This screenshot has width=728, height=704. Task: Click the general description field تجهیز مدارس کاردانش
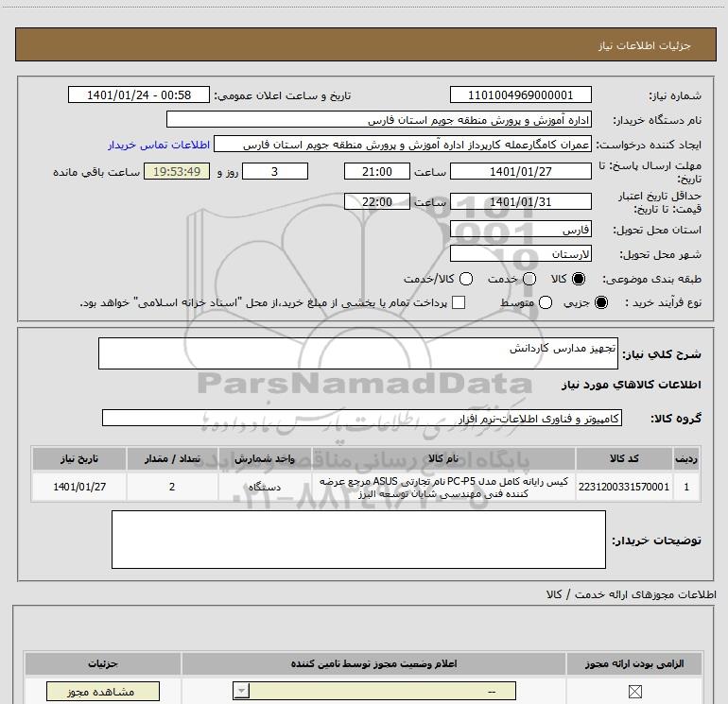pos(358,353)
